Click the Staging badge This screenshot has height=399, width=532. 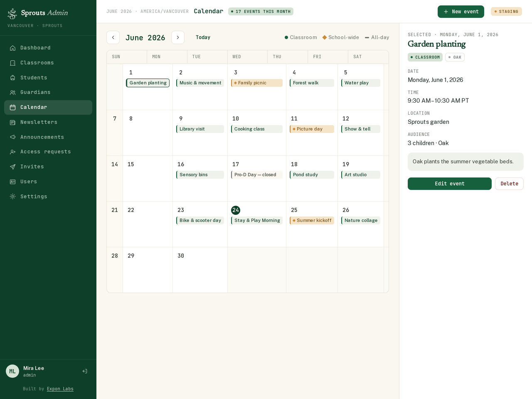point(506,12)
